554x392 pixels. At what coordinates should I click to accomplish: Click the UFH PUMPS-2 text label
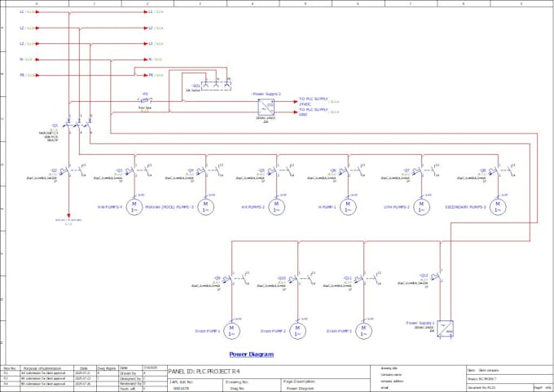tap(397, 207)
